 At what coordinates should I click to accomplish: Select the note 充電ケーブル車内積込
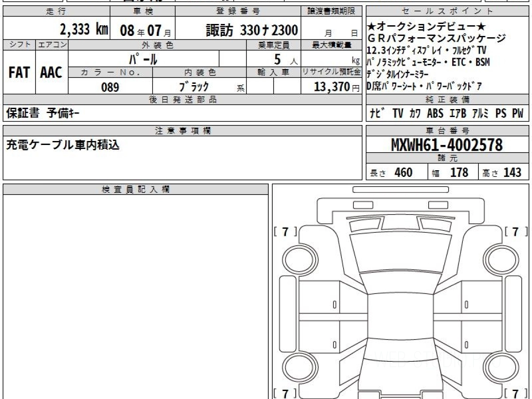[63, 145]
